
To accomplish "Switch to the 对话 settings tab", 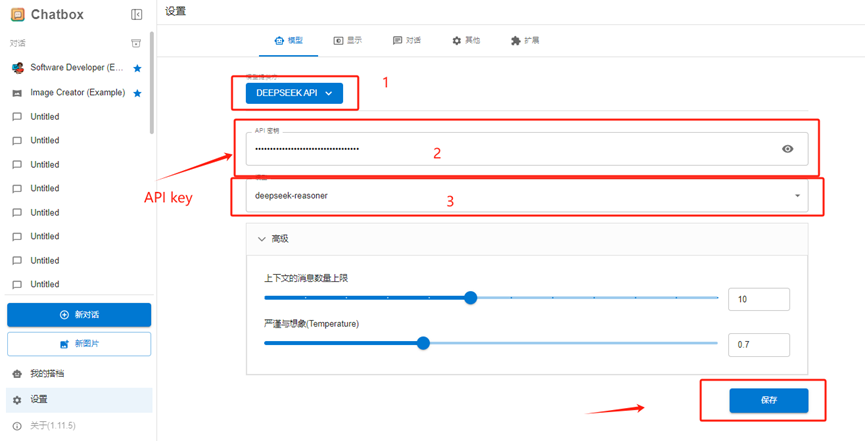I will [407, 40].
